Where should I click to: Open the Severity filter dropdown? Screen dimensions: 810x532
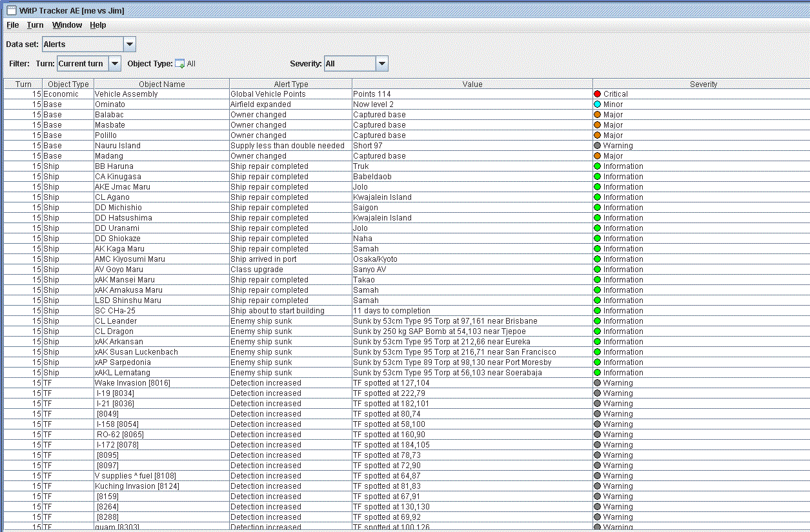point(381,64)
